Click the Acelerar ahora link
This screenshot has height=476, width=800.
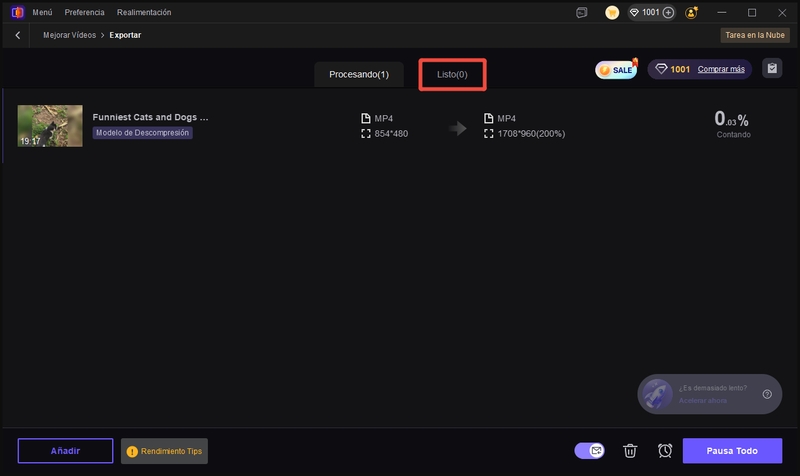[x=703, y=400]
